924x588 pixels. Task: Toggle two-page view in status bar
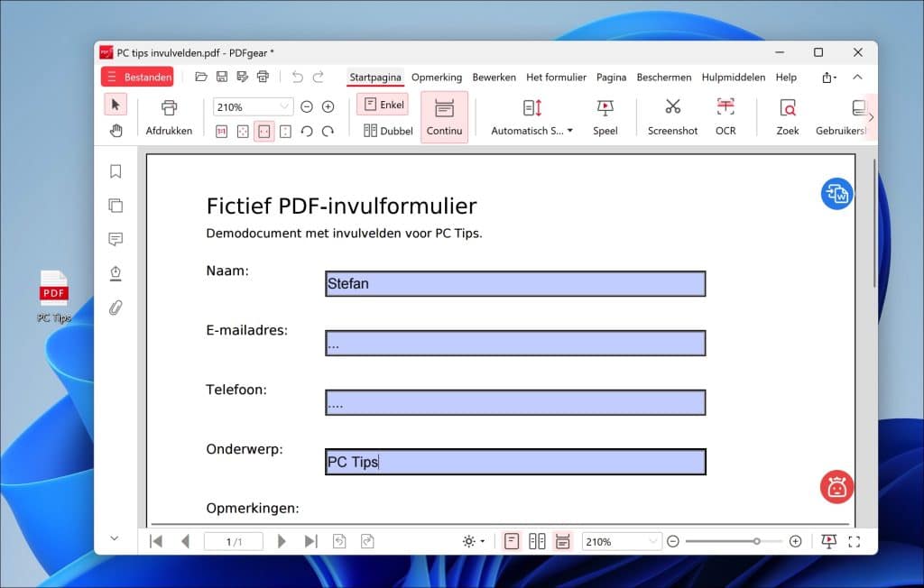[x=537, y=541]
